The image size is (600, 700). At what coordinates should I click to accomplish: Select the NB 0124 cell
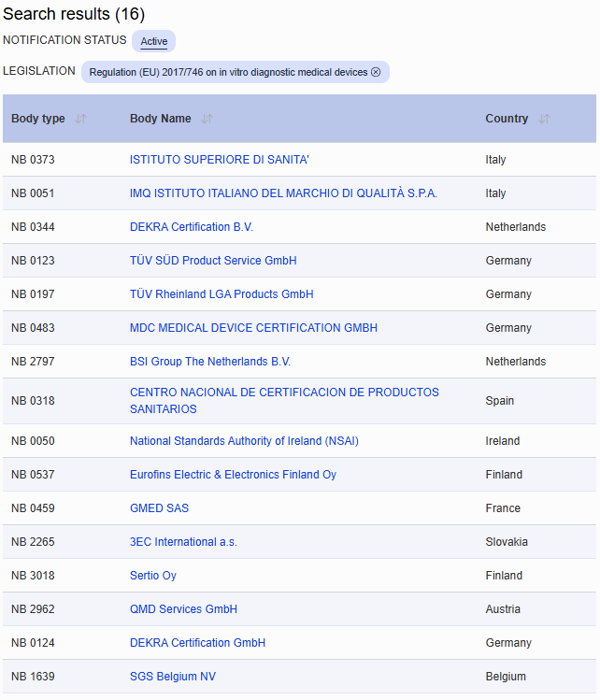[33, 643]
